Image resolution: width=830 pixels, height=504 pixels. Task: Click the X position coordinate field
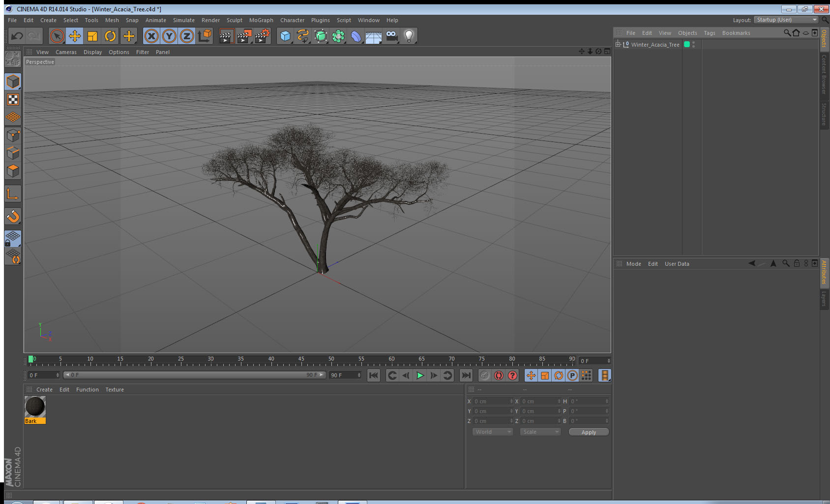tap(493, 401)
